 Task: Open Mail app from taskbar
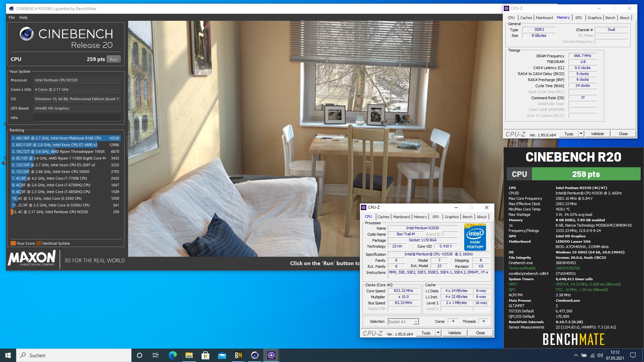(222, 355)
